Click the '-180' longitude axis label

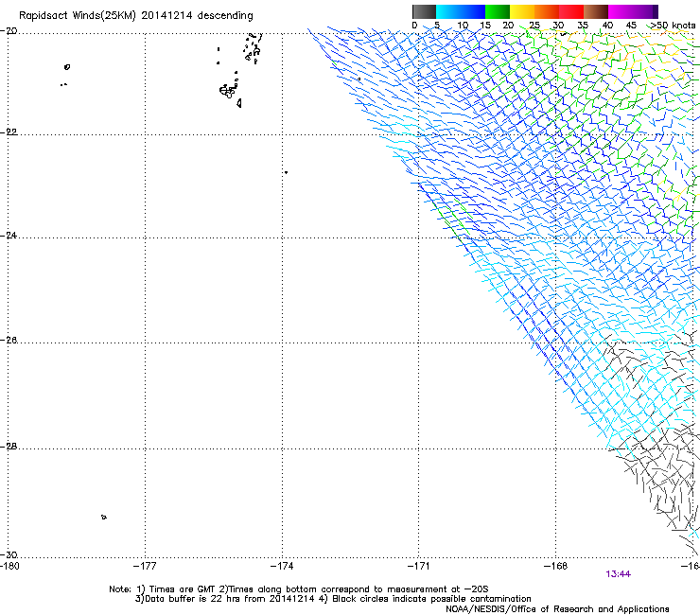(x=9, y=567)
